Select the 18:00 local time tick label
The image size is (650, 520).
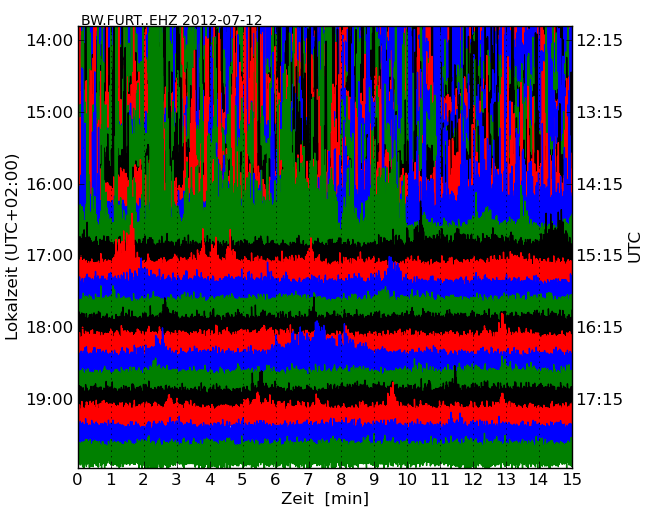tap(49, 328)
